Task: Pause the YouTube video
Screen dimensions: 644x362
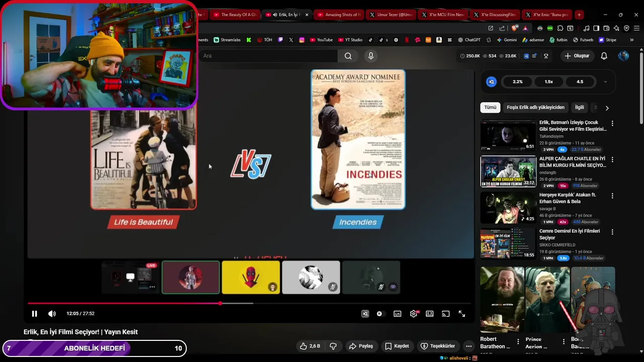Action: (x=34, y=314)
